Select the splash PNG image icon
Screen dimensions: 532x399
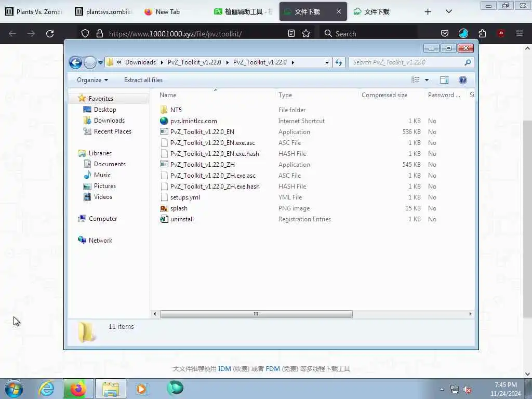pyautogui.click(x=164, y=208)
